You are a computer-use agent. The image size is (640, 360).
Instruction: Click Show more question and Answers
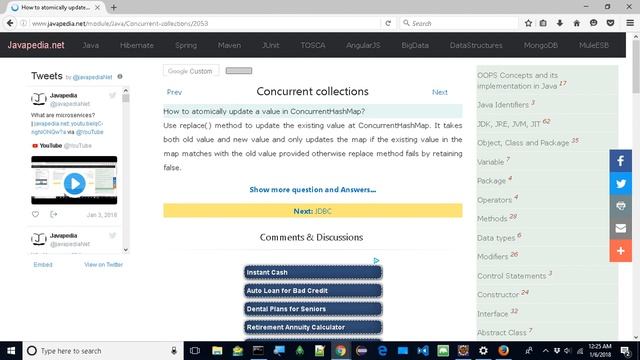click(313, 189)
